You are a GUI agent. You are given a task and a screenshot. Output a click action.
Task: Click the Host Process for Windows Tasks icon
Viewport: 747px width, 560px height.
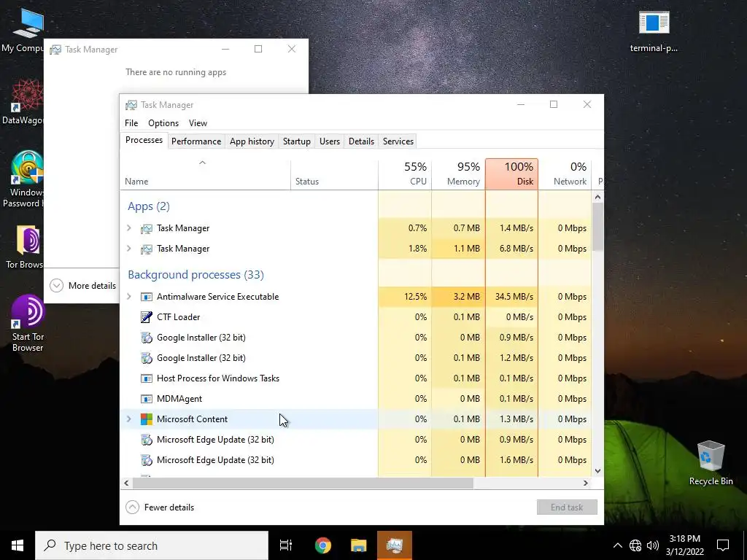[146, 378]
